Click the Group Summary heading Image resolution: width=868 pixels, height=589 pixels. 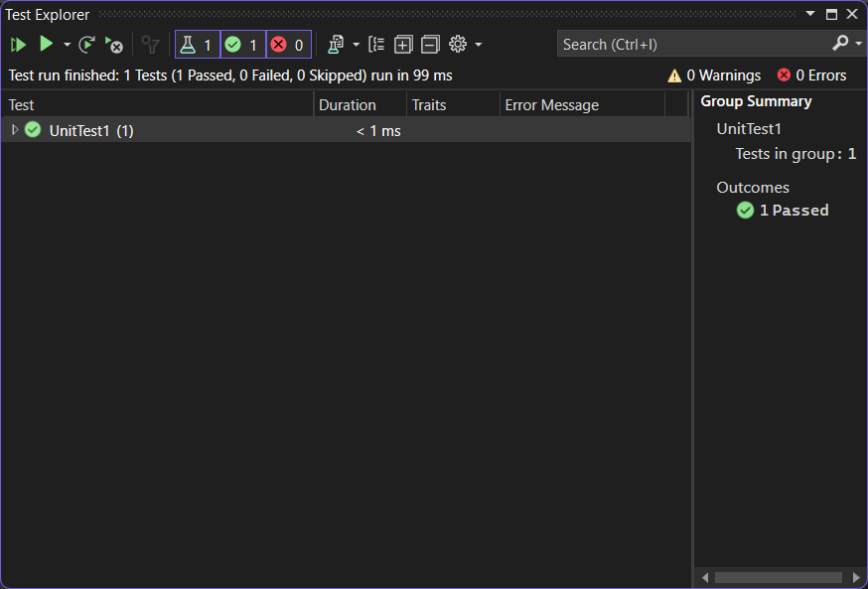tap(756, 101)
